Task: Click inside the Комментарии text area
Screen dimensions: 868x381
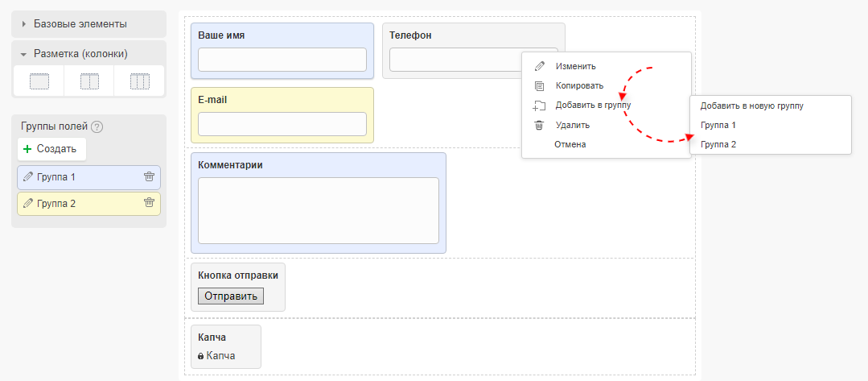Action: [x=318, y=210]
